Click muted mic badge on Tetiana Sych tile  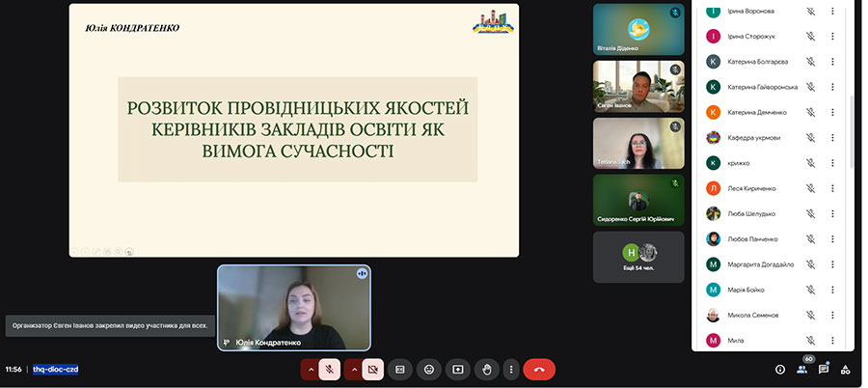tap(675, 126)
